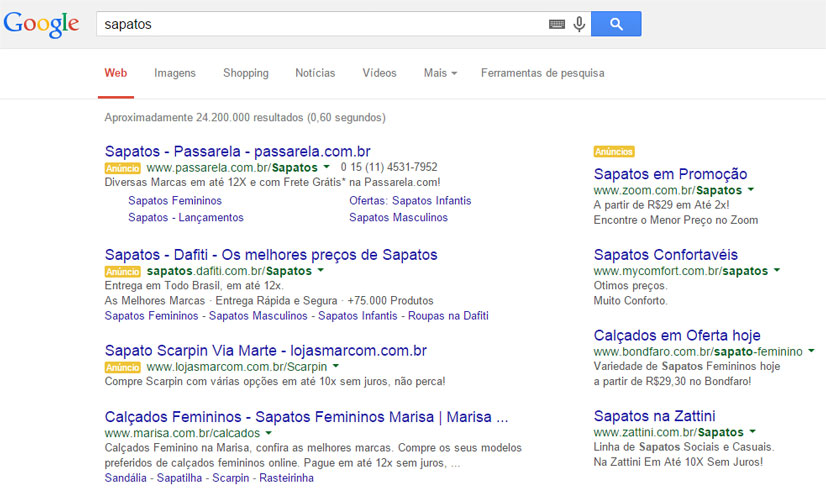Open Calçados Femininos Marisa result title

click(306, 417)
